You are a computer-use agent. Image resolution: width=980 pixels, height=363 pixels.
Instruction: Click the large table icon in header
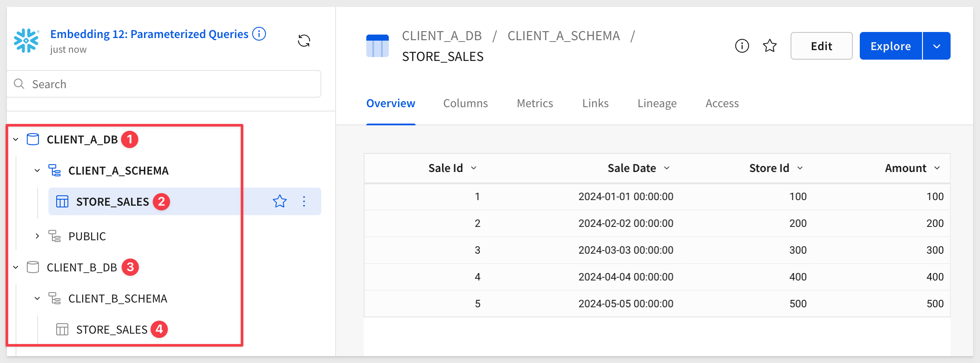coord(377,46)
